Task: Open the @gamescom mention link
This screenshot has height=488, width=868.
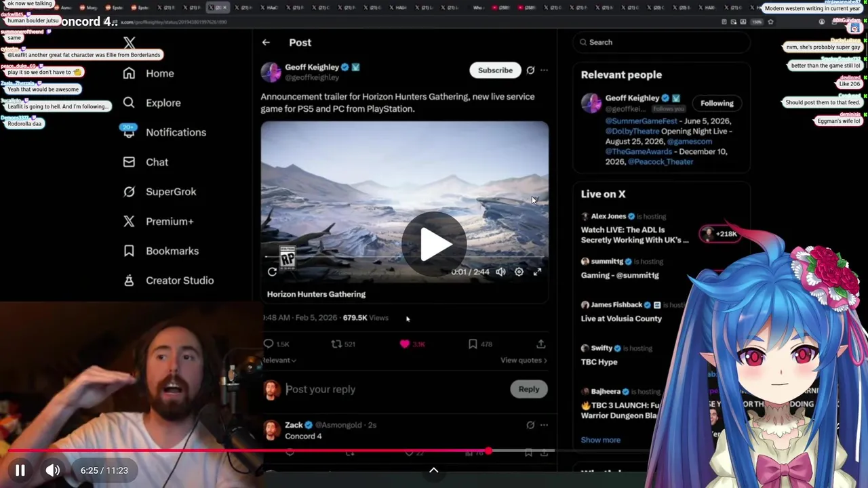Action: 690,141
